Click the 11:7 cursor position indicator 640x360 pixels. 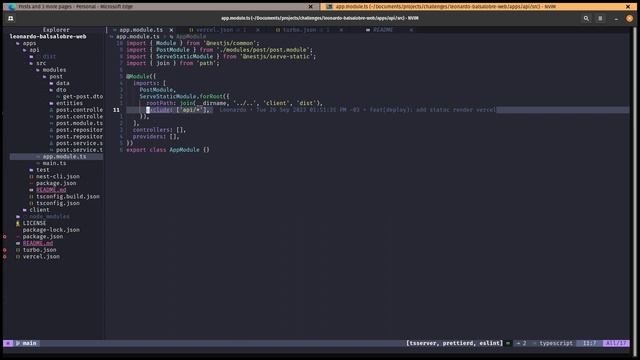[589, 343]
